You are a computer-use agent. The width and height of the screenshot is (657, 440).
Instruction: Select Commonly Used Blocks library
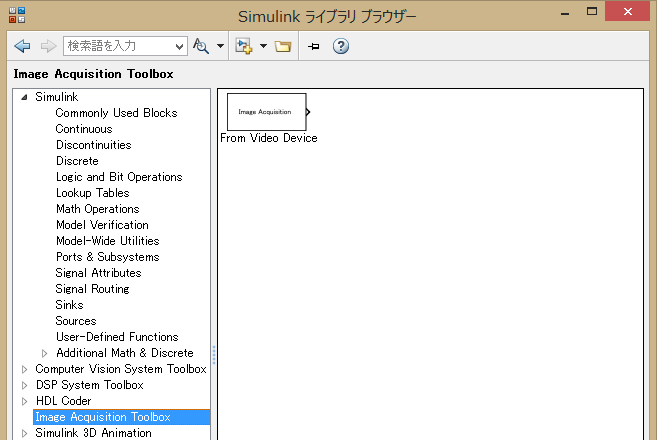[x=116, y=113]
